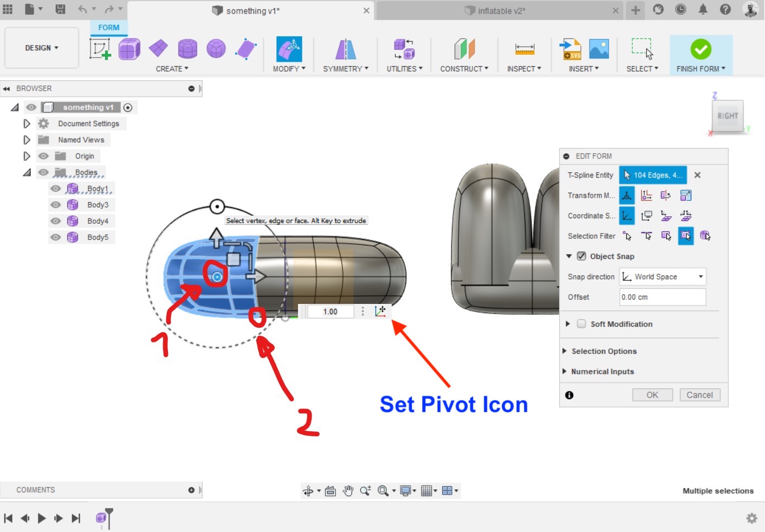Hide Body3 with its visibility eye
Screen dimensions: 765x532
point(55,204)
